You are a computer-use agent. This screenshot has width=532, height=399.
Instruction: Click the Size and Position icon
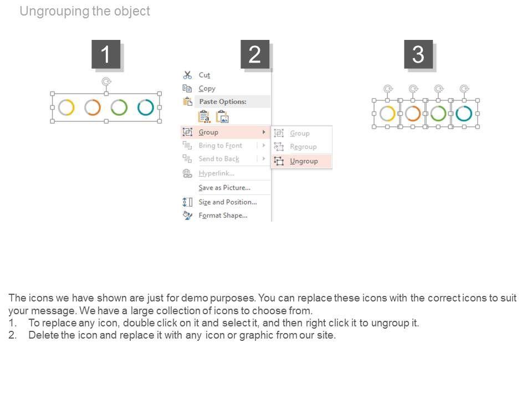187,202
